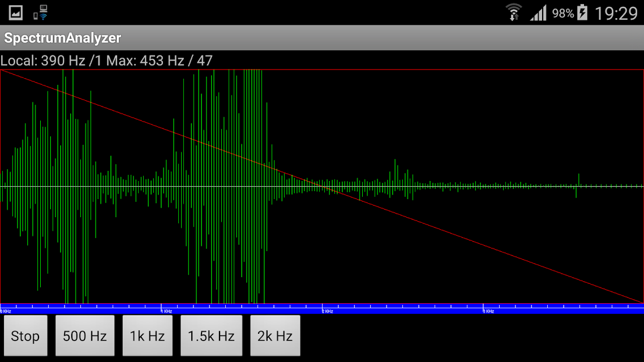This screenshot has height=362, width=644.
Task: Tap the Wi-Fi status icon
Action: coord(513,12)
